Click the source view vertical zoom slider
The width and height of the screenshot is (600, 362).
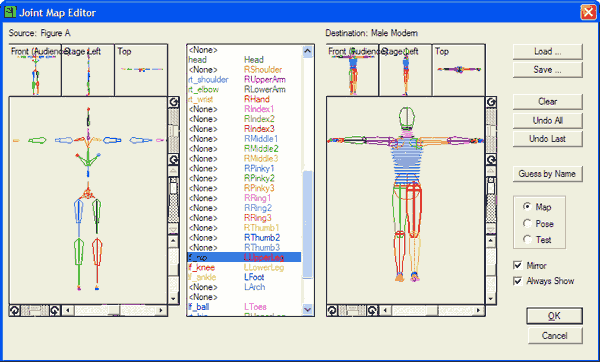click(x=173, y=200)
